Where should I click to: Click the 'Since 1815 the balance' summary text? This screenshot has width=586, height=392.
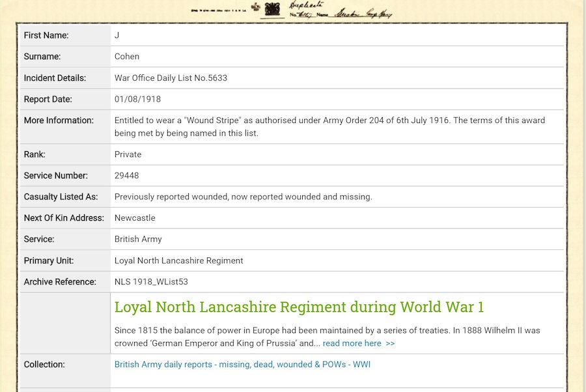tap(327, 337)
